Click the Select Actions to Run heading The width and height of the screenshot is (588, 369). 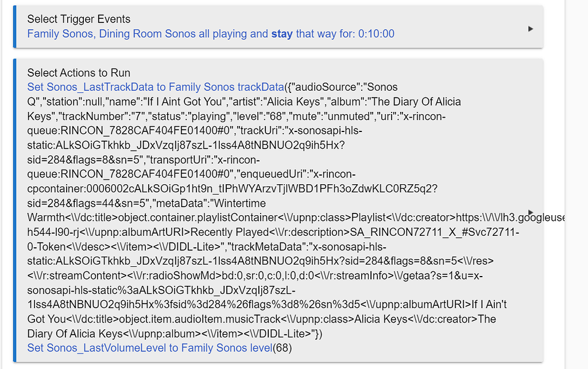click(79, 73)
